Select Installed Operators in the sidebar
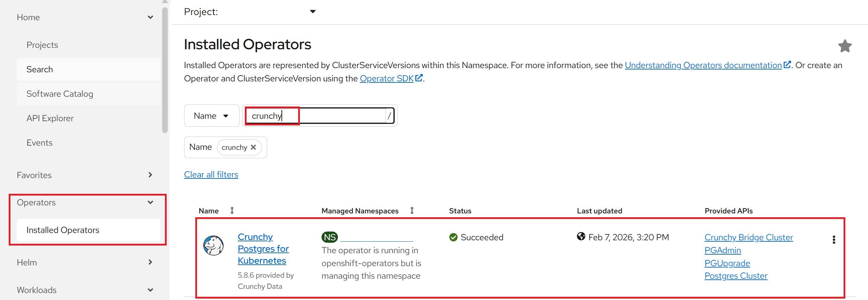This screenshot has width=868, height=300. 63,230
